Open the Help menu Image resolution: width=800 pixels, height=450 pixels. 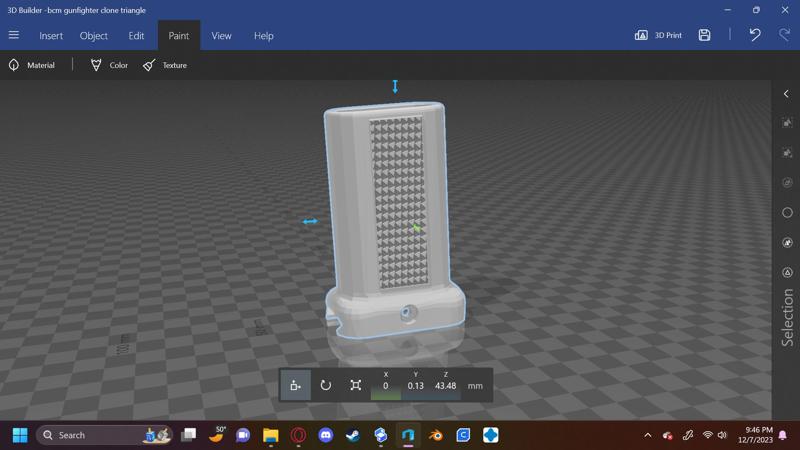point(264,36)
